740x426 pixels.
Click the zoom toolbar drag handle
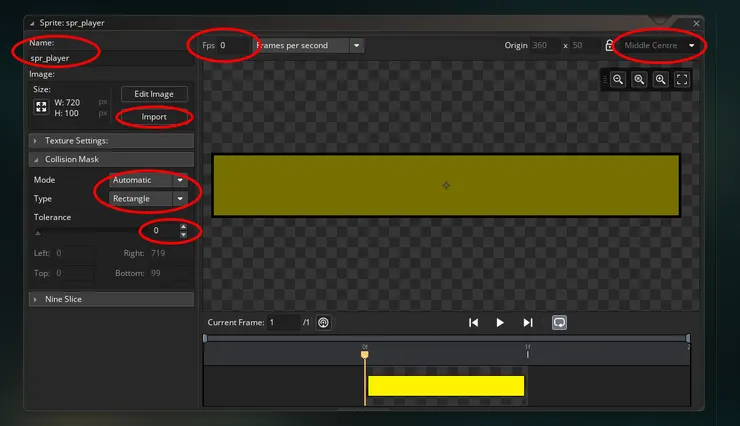[605, 79]
